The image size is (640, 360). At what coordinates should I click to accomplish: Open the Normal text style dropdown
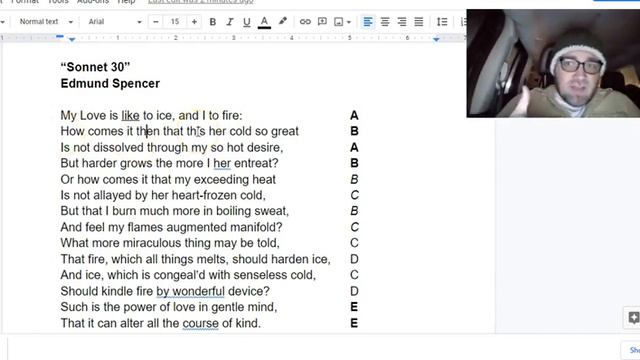pos(46,22)
